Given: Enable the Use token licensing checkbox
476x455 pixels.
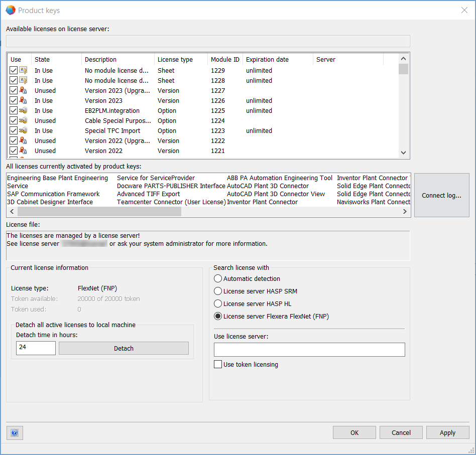Looking at the screenshot, I should 218,365.
